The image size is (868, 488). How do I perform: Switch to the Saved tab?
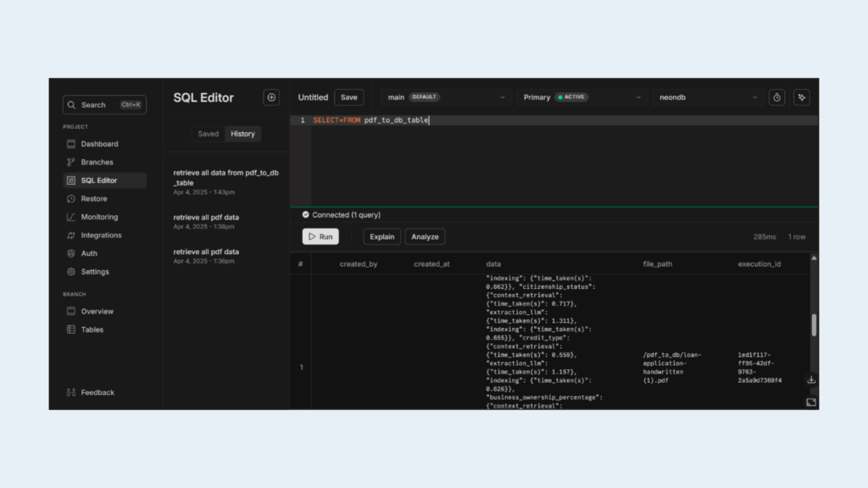208,134
